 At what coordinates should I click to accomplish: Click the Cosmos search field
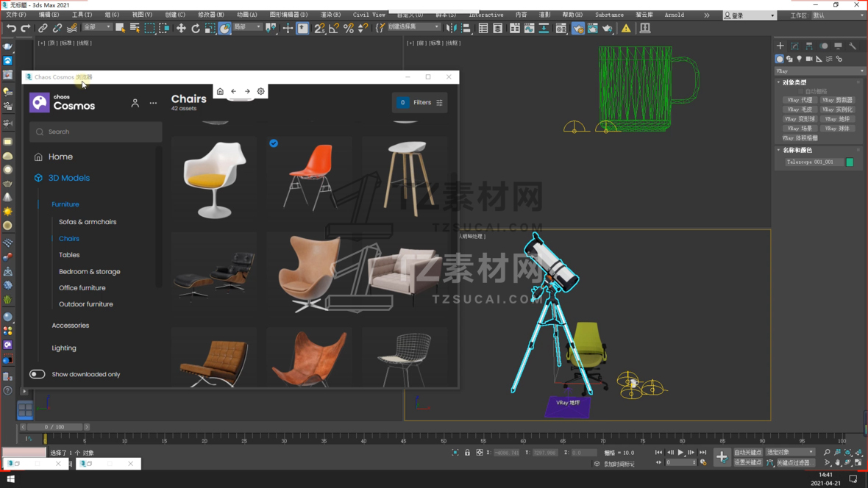(96, 132)
